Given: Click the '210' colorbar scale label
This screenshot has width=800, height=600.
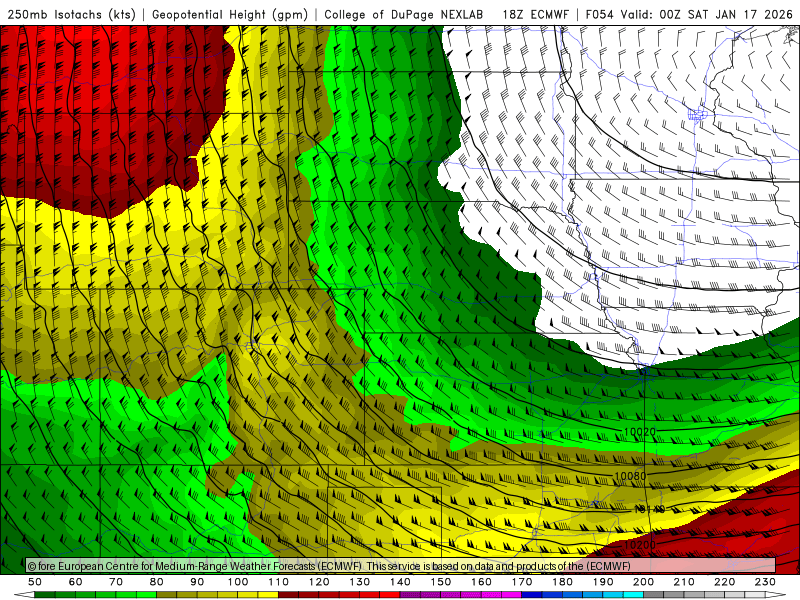Looking at the screenshot, I should pyautogui.click(x=684, y=582).
